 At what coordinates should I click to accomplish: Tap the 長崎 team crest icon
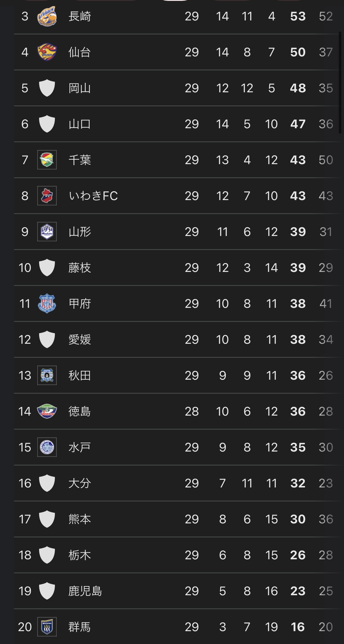click(x=47, y=16)
